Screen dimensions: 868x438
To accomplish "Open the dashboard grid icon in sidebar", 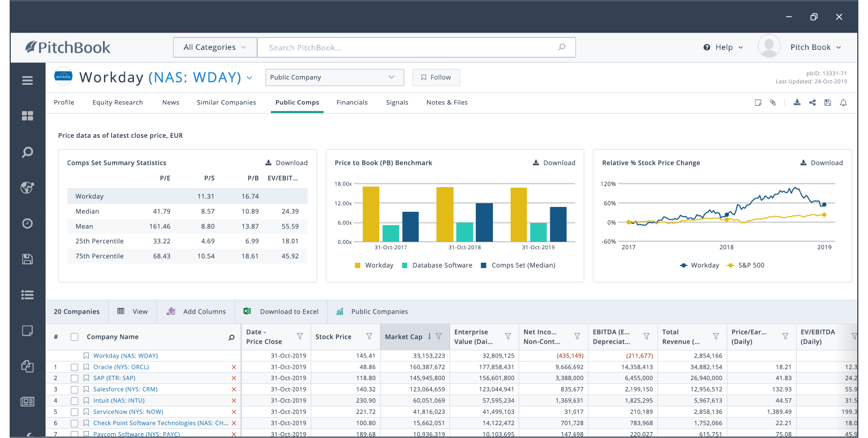I will [27, 116].
